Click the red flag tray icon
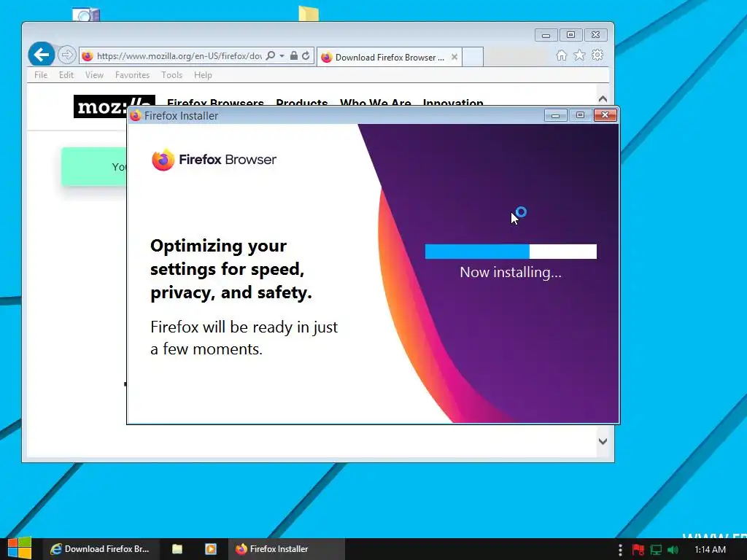The height and width of the screenshot is (560, 747). tap(638, 550)
